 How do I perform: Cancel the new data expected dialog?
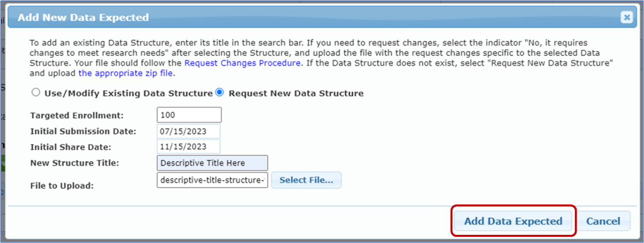(603, 221)
